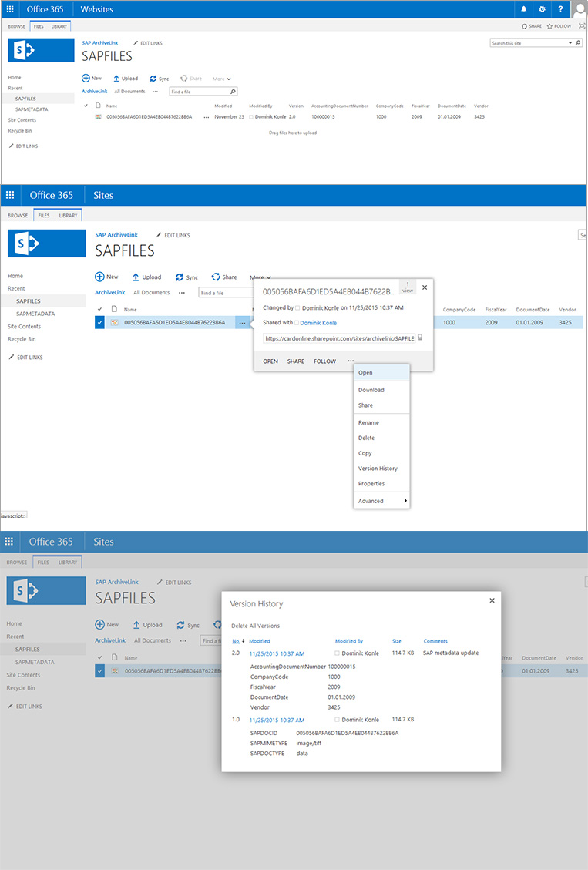Click the user profile avatar icon
Viewport: 588px width, 870px height.
click(579, 9)
